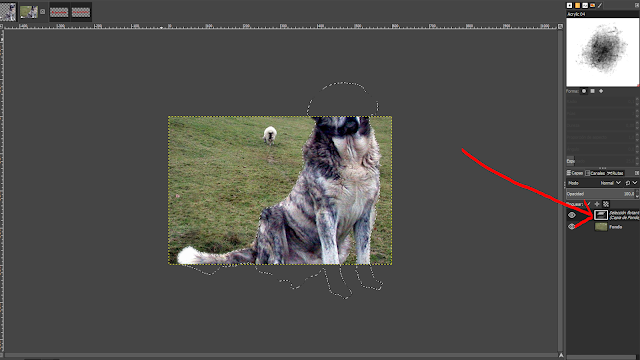Decrease the layer opacity with down stepper

pyautogui.click(x=638, y=196)
